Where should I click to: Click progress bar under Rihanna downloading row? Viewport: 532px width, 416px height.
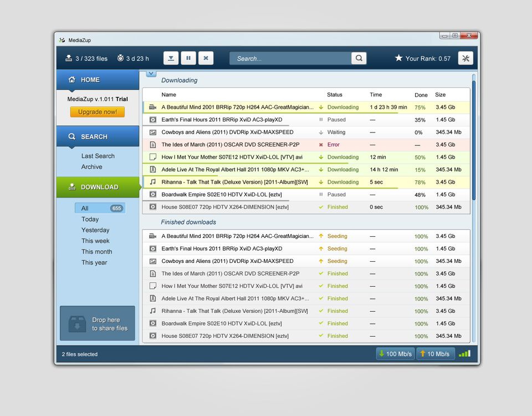click(x=270, y=188)
